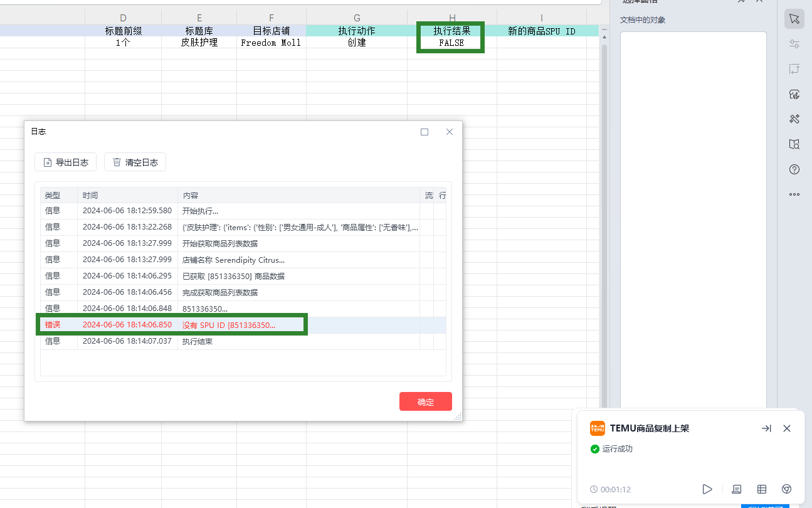Click the TEMU商品复制上架 title
Image resolution: width=812 pixels, height=508 pixels.
tap(650, 428)
